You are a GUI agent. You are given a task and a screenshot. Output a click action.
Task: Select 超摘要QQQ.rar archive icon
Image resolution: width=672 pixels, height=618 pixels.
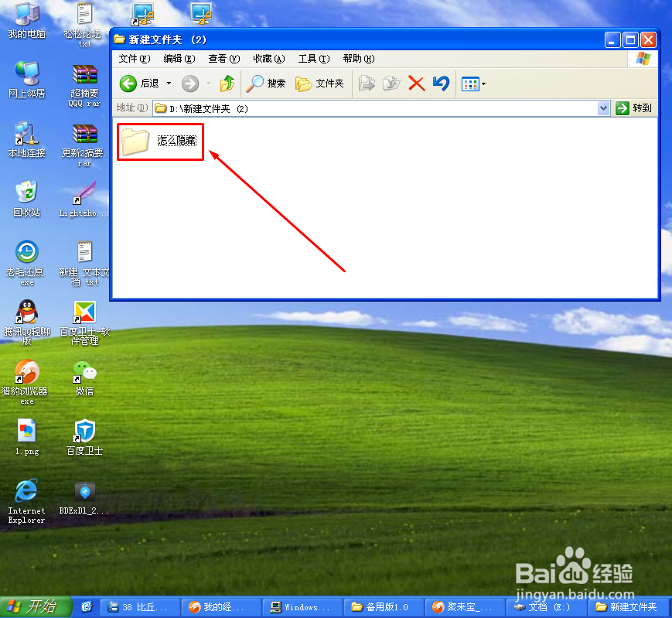(84, 85)
